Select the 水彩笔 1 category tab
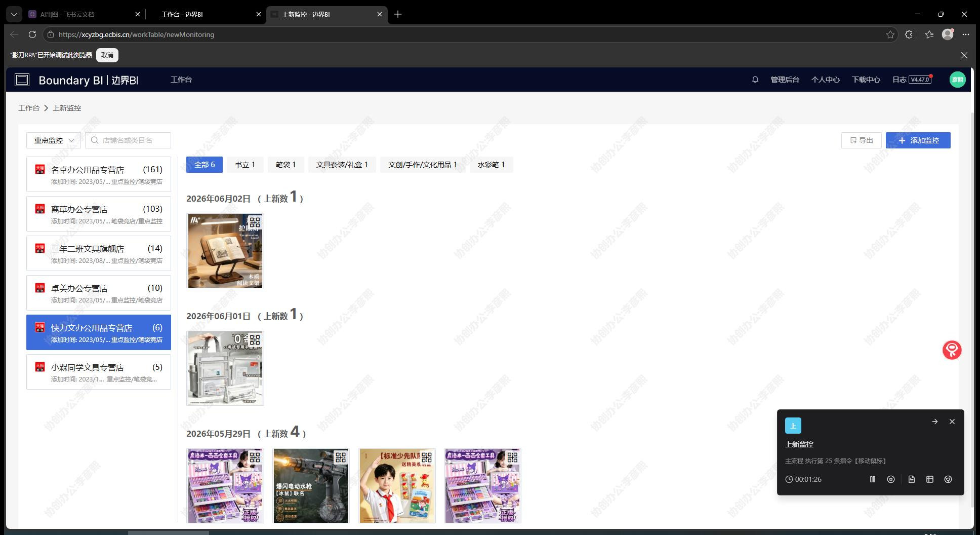The height and width of the screenshot is (535, 980). (x=491, y=165)
